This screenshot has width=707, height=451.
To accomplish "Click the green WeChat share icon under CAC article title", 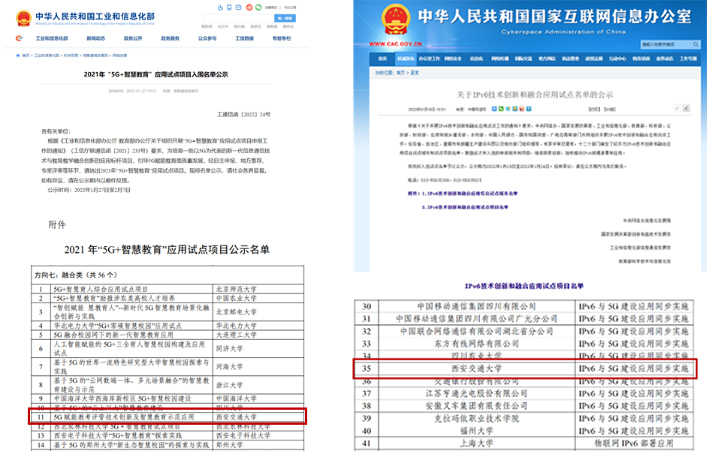I will [501, 109].
